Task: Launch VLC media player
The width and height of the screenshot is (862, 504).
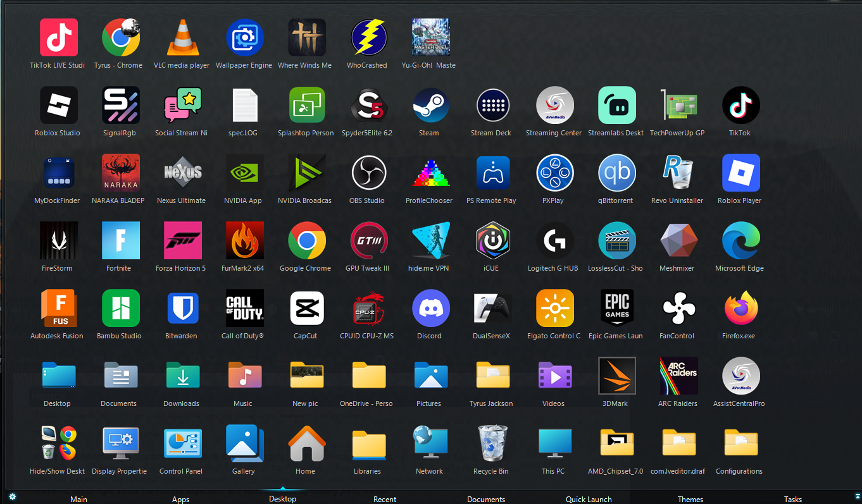Action: tap(181, 38)
